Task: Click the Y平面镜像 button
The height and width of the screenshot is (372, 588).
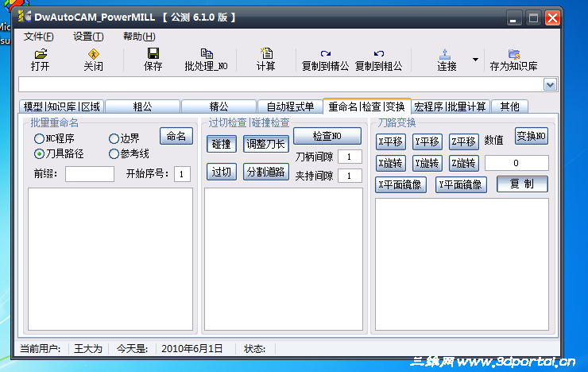Action: (x=461, y=184)
